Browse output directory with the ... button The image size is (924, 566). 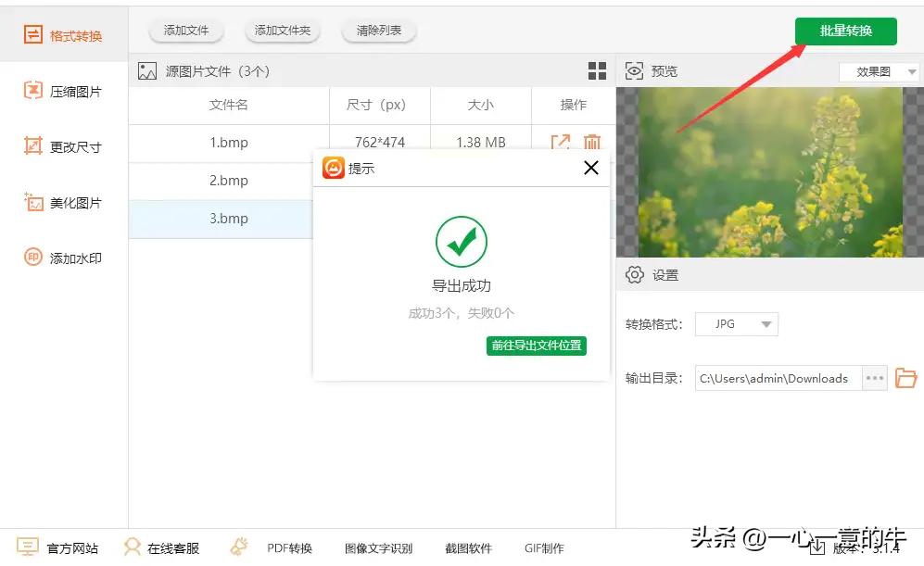pyautogui.click(x=875, y=377)
